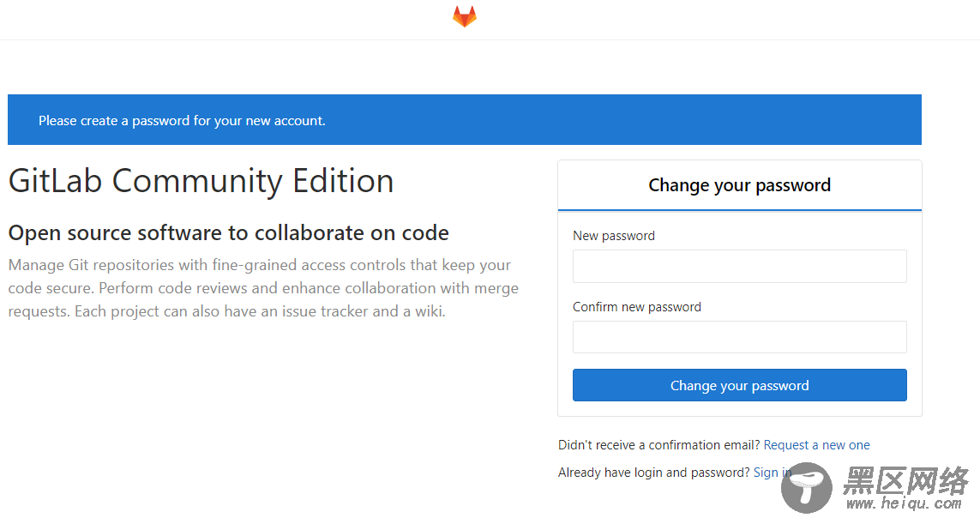Click the Already have login and password text
The width and height of the screenshot is (980, 518).
653,473
